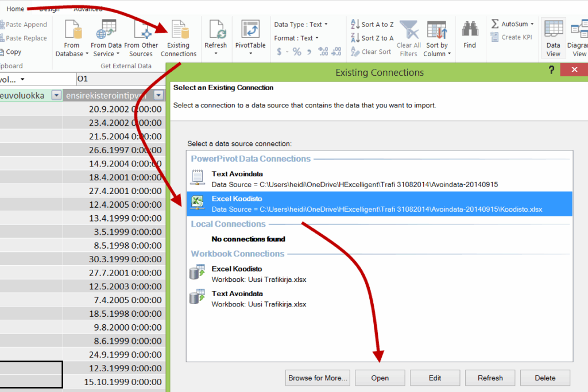Click the dialog help question mark
The height and width of the screenshot is (392, 588).
click(551, 70)
